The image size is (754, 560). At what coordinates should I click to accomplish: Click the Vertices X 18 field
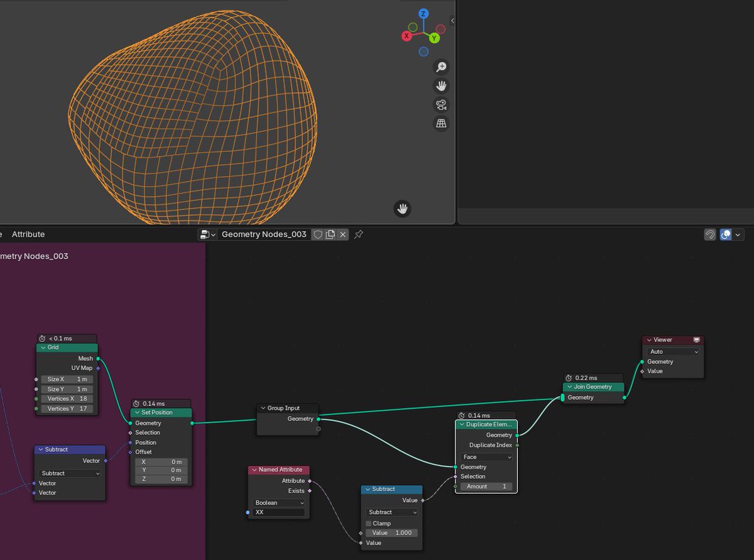click(x=67, y=399)
